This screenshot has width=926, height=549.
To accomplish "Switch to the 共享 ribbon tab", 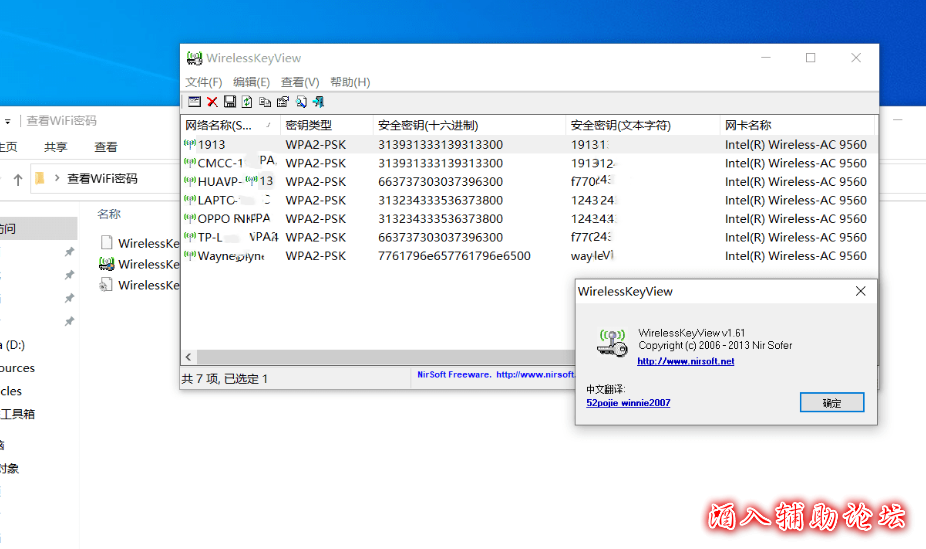I will coord(56,147).
